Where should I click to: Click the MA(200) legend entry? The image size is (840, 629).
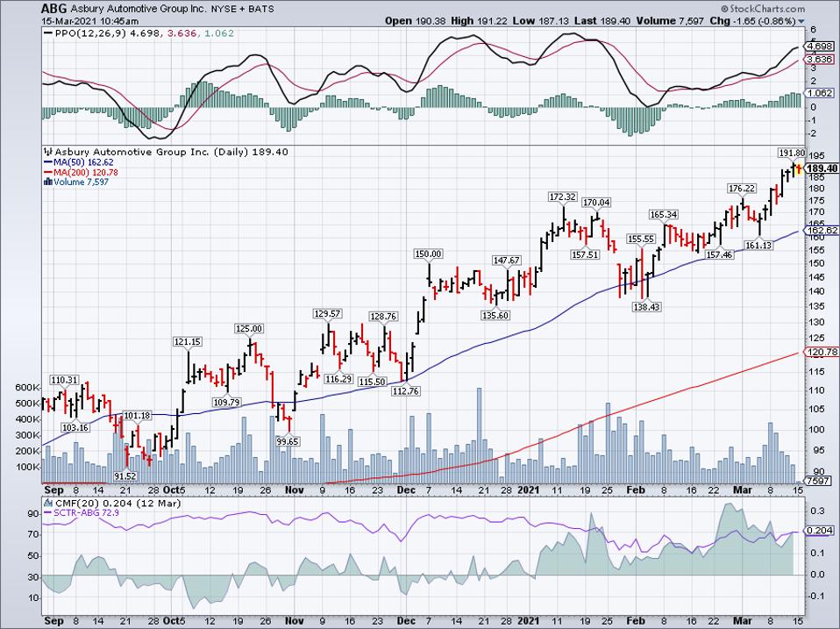(81, 173)
